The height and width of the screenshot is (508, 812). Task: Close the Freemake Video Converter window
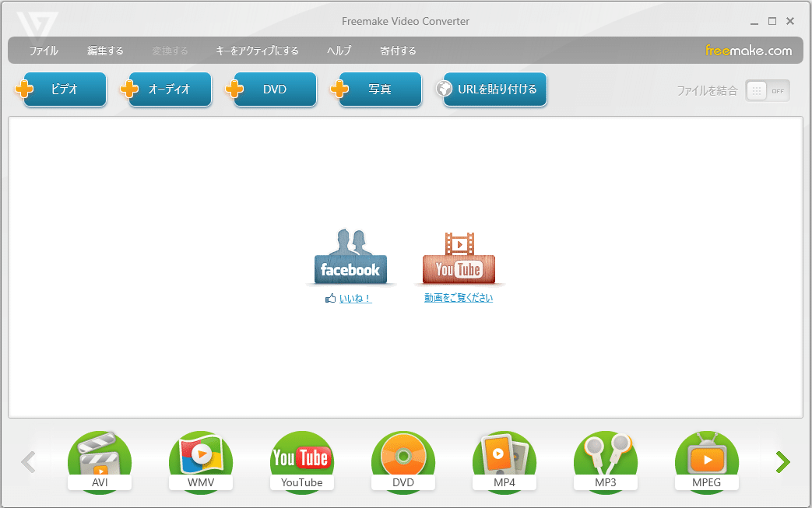click(x=790, y=21)
